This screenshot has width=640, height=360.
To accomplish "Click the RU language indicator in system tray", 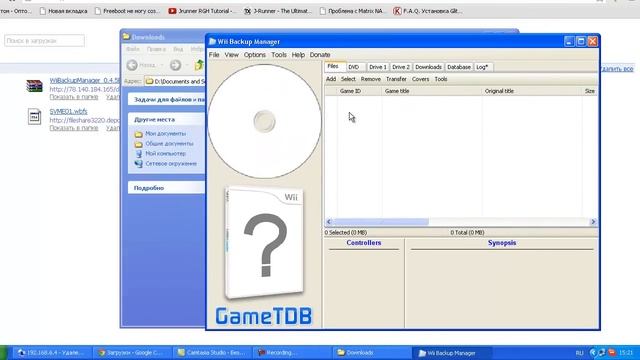I will [x=579, y=353].
